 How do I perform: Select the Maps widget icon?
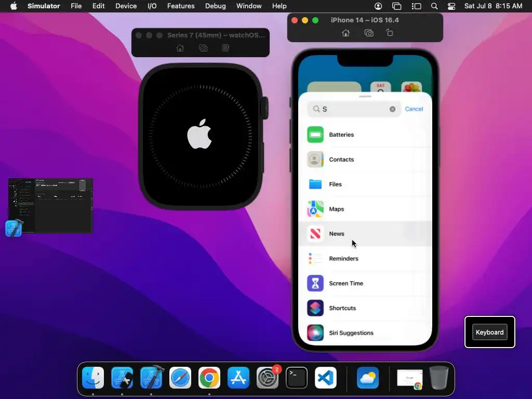(315, 209)
